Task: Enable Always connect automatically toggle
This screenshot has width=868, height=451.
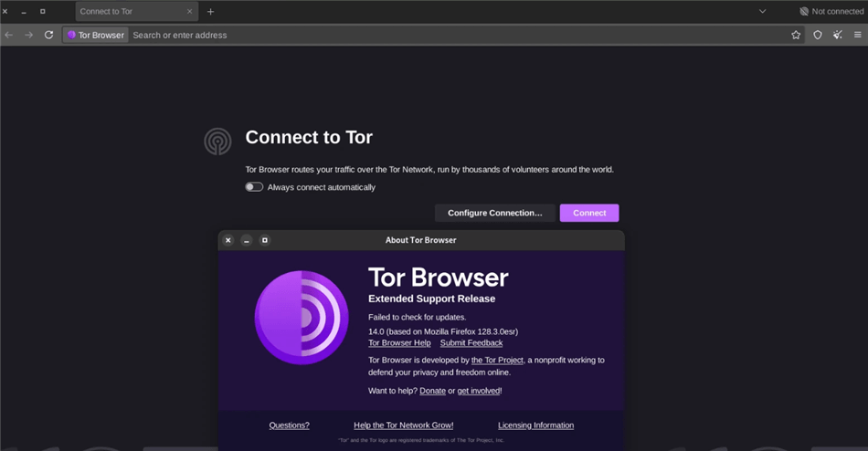Action: 254,187
